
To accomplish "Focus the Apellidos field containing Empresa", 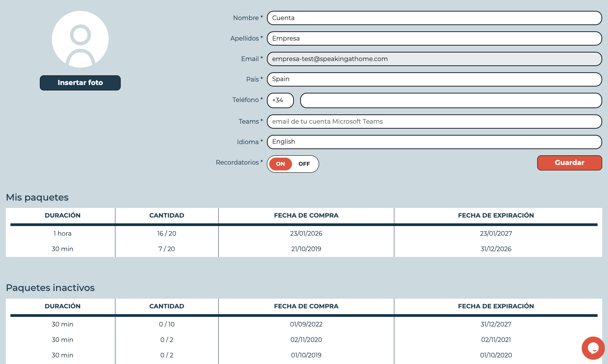I will click(x=434, y=39).
